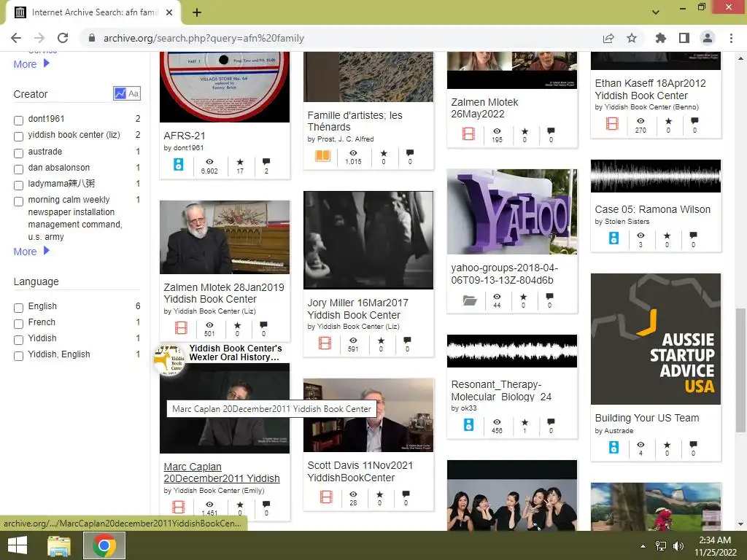This screenshot has width=747, height=560.
Task: Click the film icon on Zalmen Mlotek 26May2022 card
Action: click(x=469, y=134)
